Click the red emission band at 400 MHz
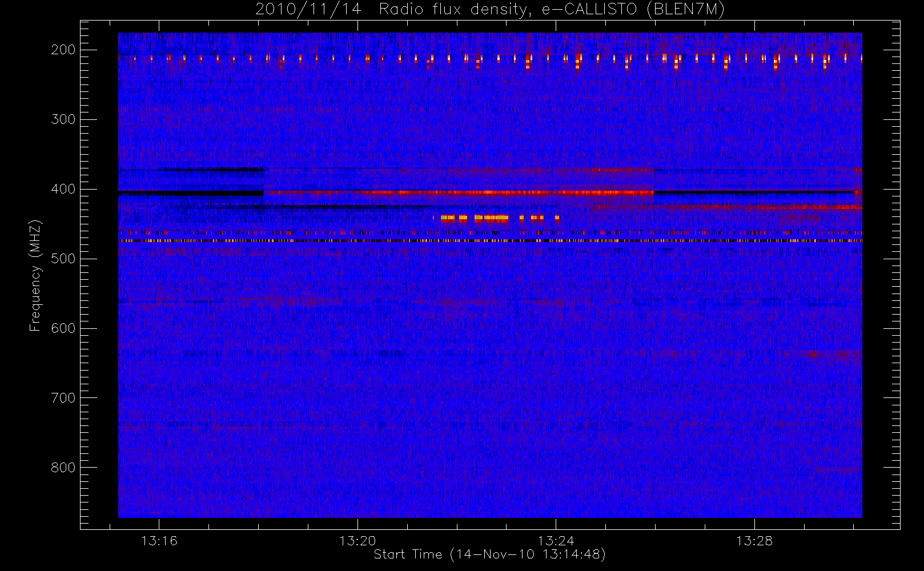This screenshot has width=924, height=571. [x=459, y=192]
